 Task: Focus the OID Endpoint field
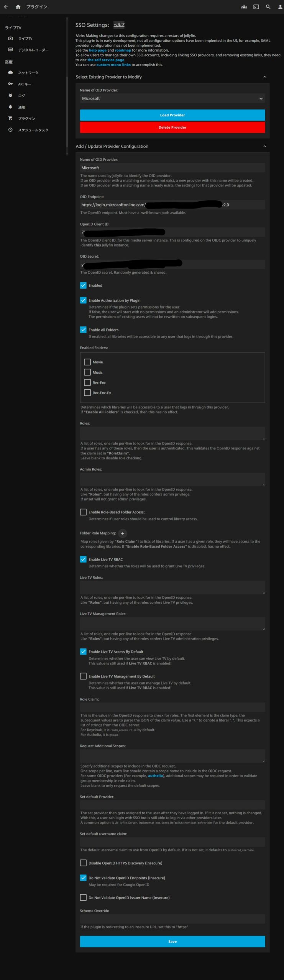pos(172,205)
